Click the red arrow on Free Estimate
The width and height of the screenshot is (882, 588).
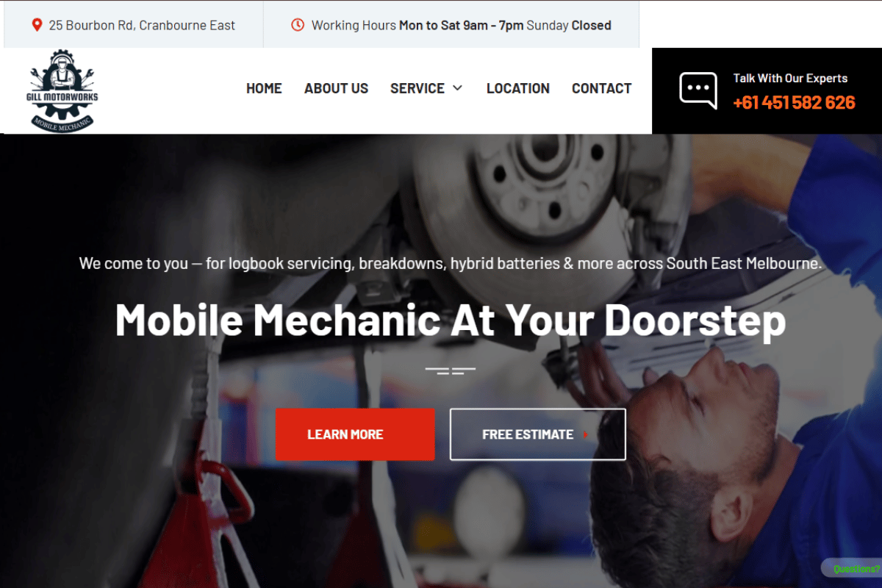(585, 434)
